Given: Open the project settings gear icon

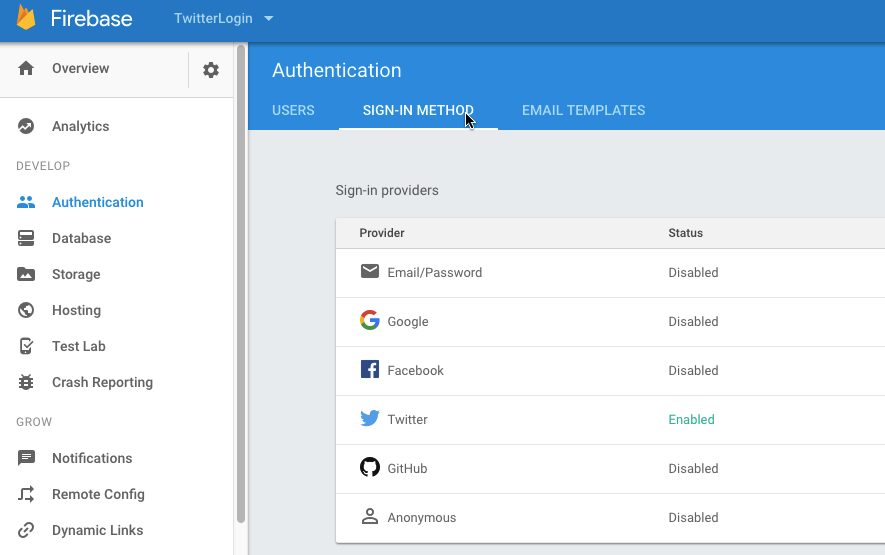Looking at the screenshot, I should 211,70.
